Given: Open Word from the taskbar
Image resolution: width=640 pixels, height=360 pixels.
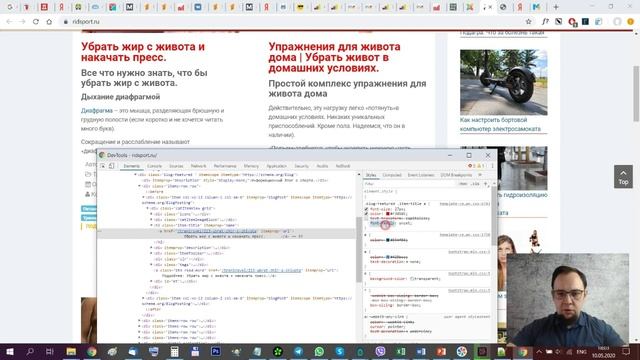Looking at the screenshot, I should pos(421,352).
